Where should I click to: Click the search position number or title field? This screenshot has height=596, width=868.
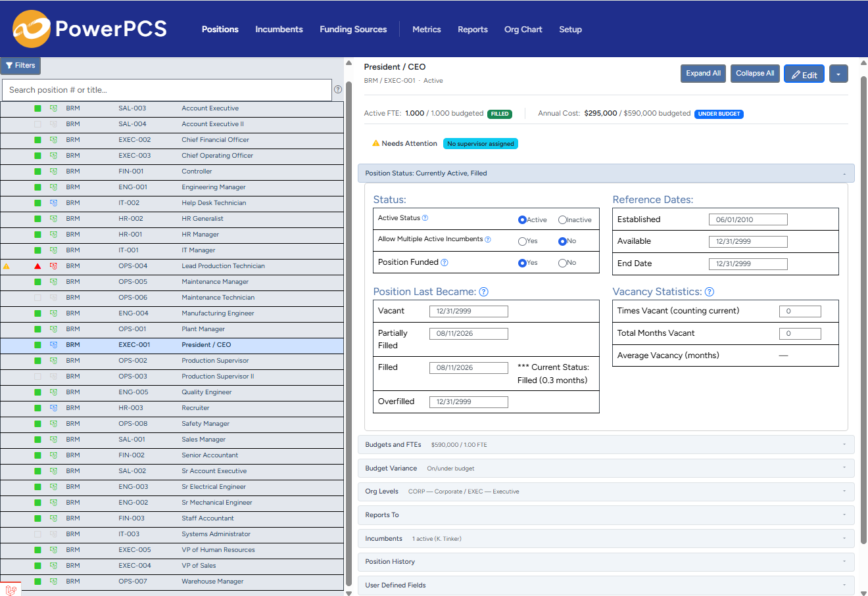click(x=167, y=90)
